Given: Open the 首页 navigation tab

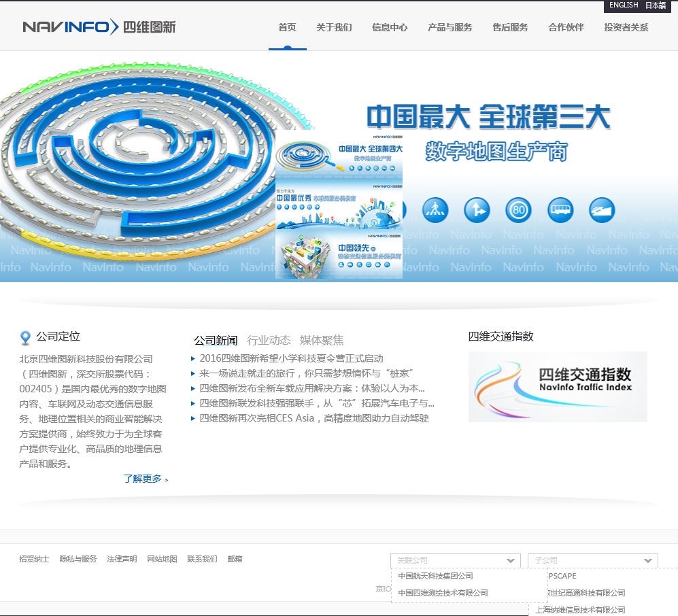Looking at the screenshot, I should (x=287, y=27).
